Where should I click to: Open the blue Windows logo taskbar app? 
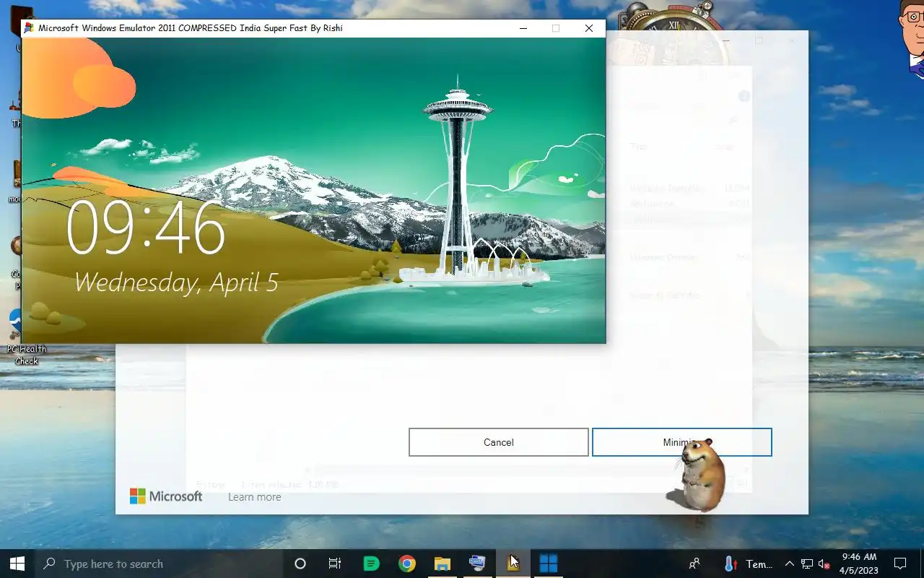pos(549,564)
